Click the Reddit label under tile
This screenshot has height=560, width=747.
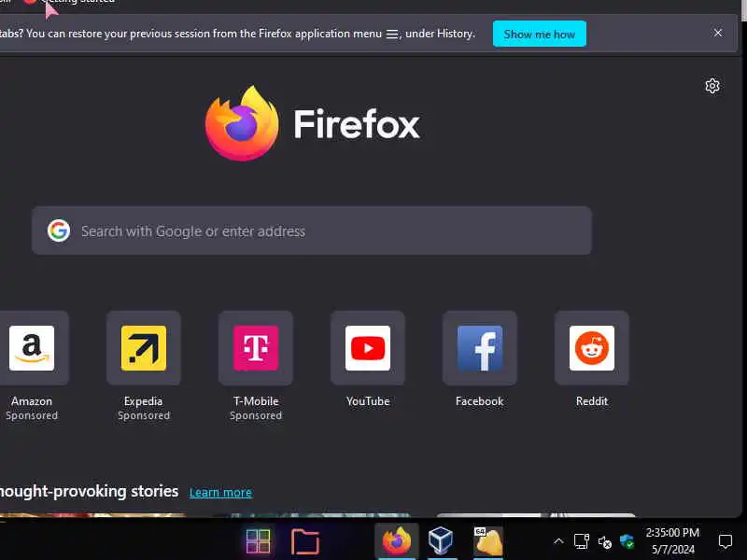(x=592, y=401)
